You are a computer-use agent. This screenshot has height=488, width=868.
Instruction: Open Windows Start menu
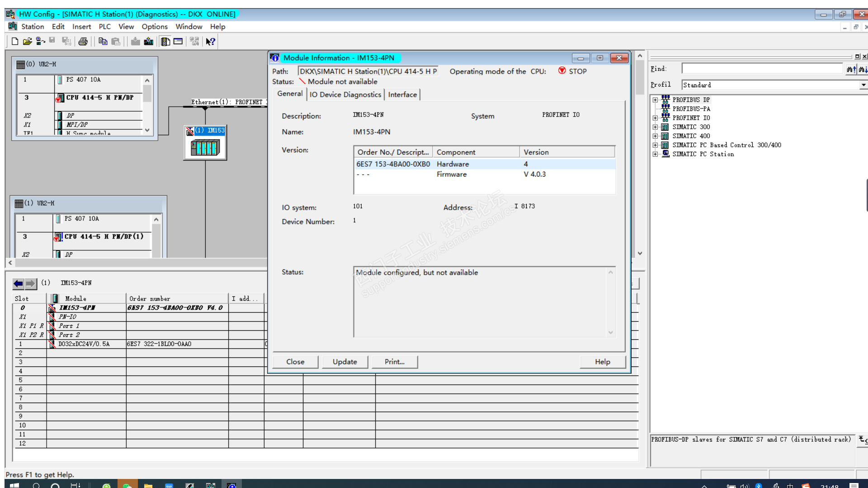[x=14, y=485]
